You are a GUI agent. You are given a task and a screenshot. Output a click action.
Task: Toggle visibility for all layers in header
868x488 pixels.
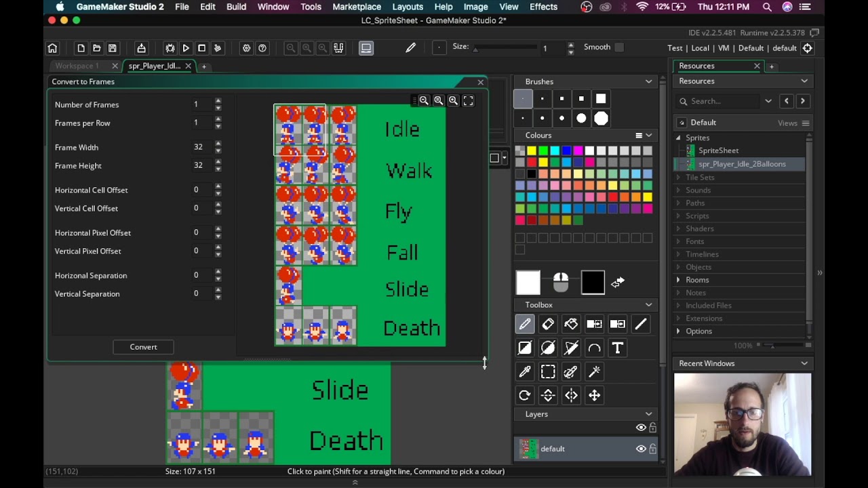[641, 428]
